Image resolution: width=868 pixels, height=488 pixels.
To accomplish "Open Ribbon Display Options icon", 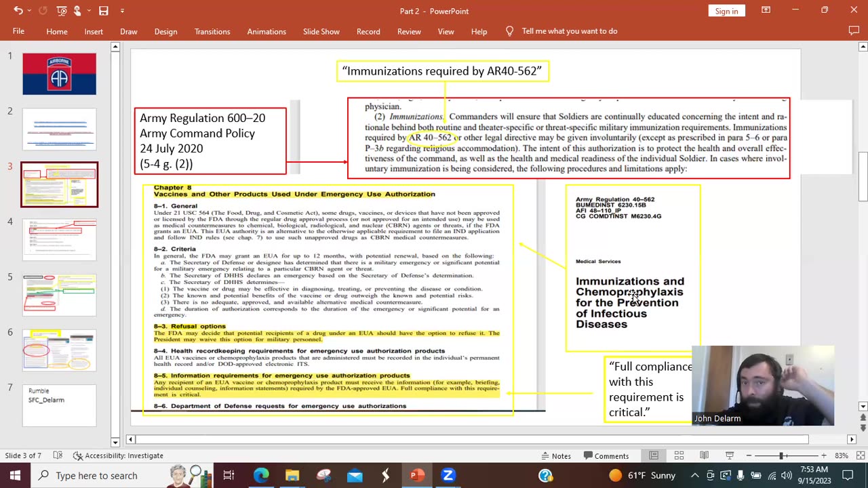I will click(766, 10).
